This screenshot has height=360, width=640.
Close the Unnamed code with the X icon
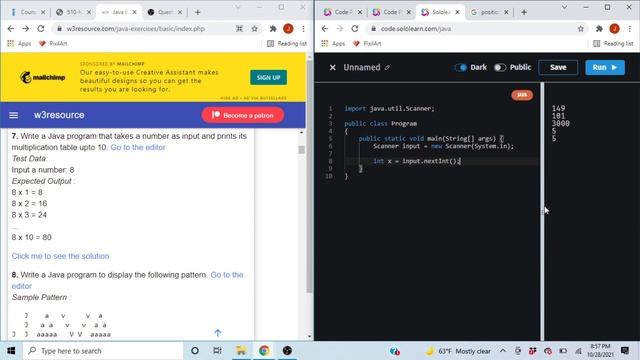(333, 67)
